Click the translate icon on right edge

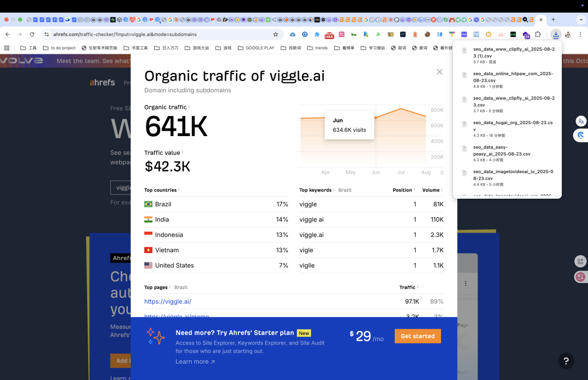581,121
